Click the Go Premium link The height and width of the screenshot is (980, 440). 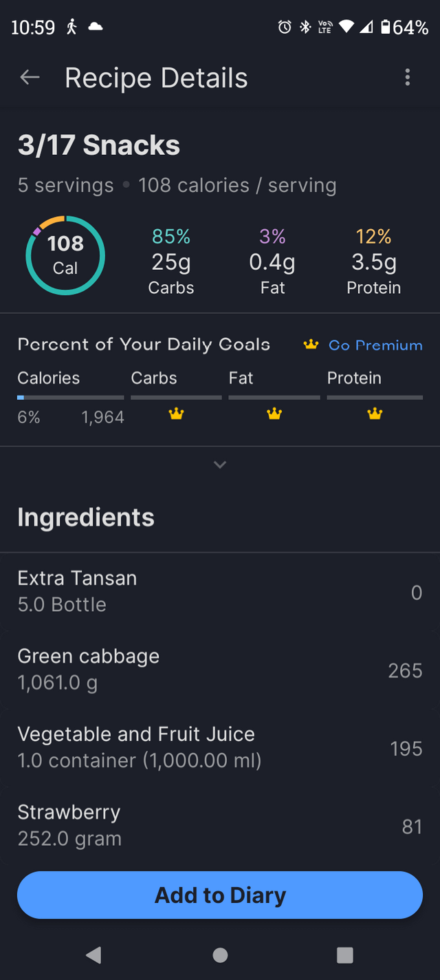[x=375, y=345]
